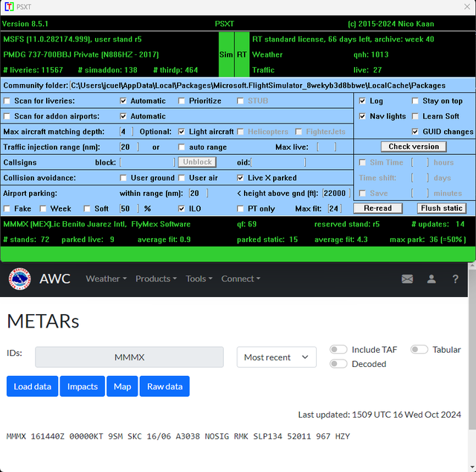This screenshot has width=476, height=472.
Task: Toggle Automatic for livery scanning
Action: [123, 101]
